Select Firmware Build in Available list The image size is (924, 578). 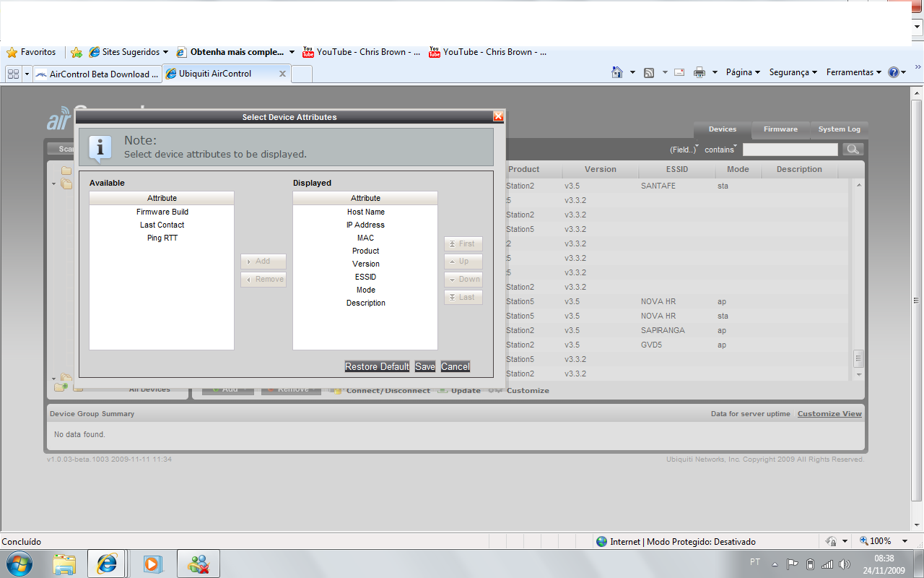click(x=162, y=212)
